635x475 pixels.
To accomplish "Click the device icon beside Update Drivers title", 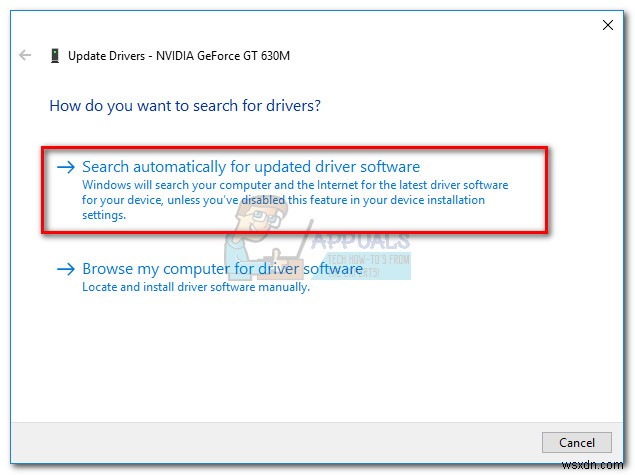I will (x=55, y=55).
